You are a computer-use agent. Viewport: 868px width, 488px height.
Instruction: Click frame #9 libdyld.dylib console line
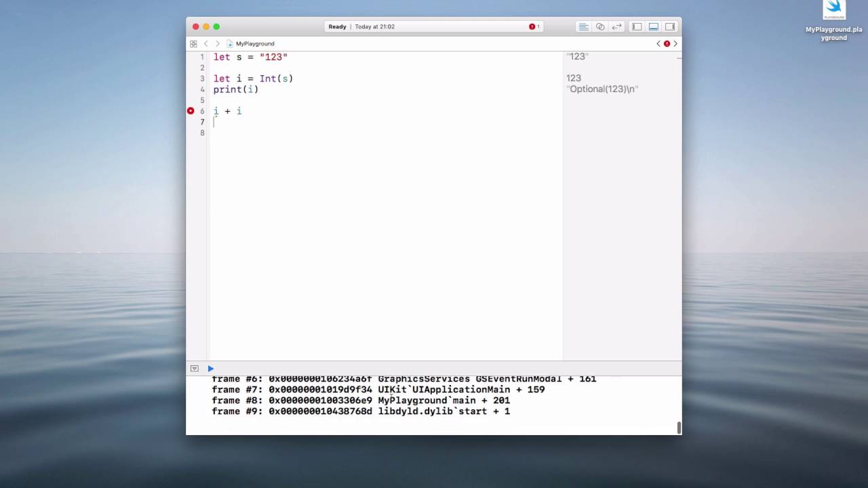361,411
